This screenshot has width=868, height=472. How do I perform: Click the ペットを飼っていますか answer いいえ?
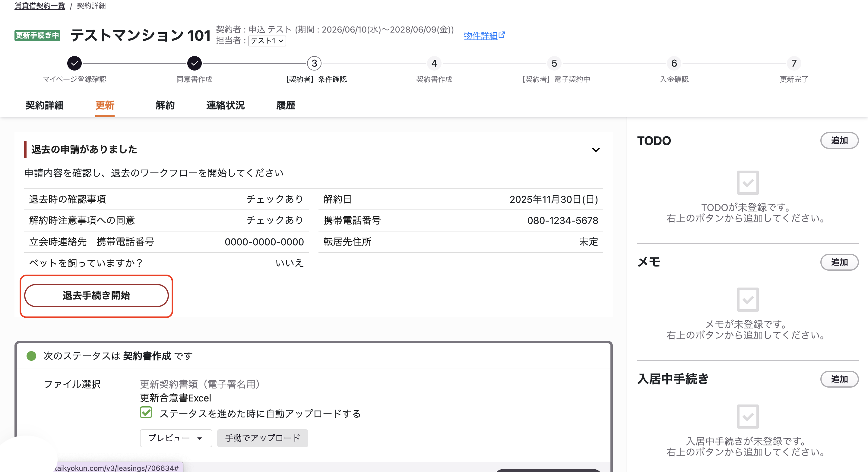click(x=290, y=263)
